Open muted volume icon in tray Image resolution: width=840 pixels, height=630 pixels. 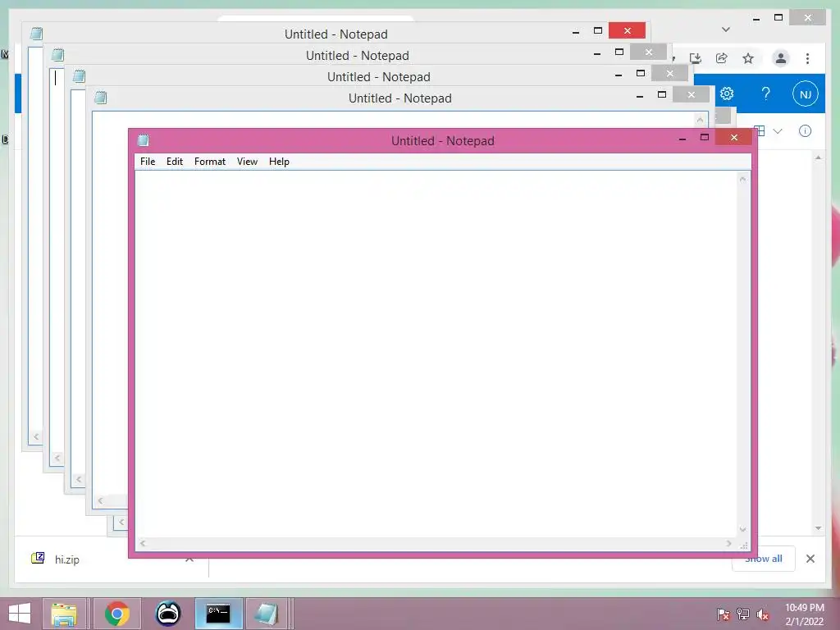click(763, 614)
